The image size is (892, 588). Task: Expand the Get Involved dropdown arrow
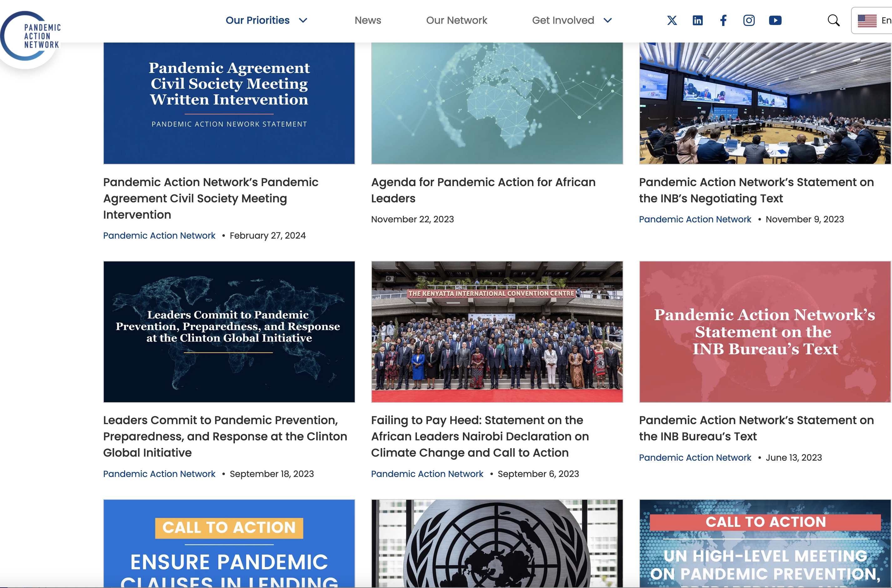pyautogui.click(x=608, y=20)
